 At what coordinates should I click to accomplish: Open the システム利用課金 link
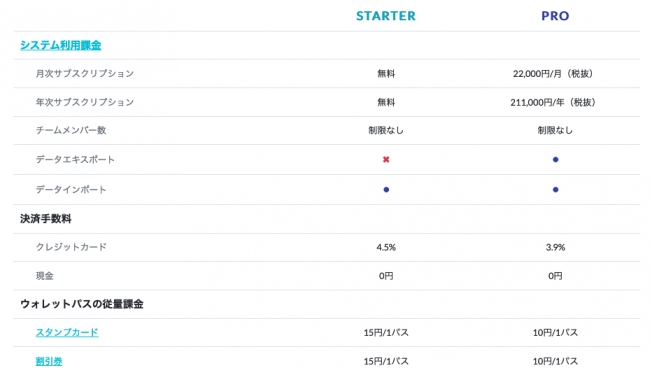click(x=61, y=45)
